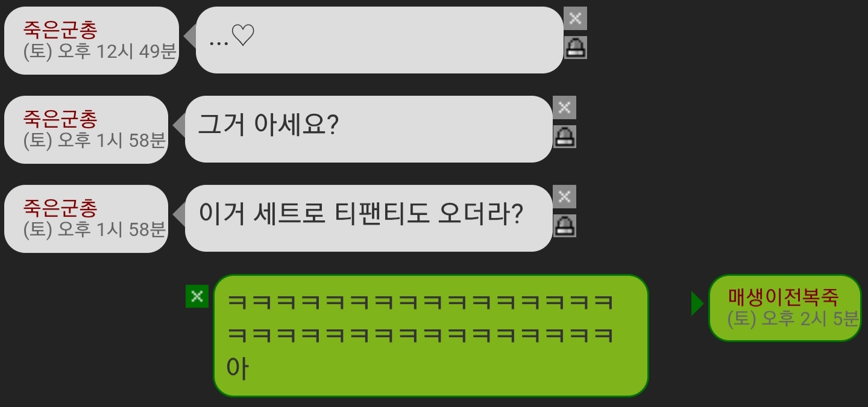Screen dimensions: 868x407
Task: Lock the "이거 세트로 티팬티도 오더라?" message
Action: 564,225
